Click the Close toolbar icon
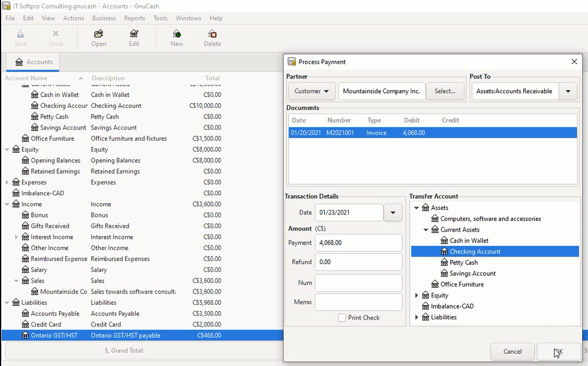The height and width of the screenshot is (366, 588). point(56,34)
